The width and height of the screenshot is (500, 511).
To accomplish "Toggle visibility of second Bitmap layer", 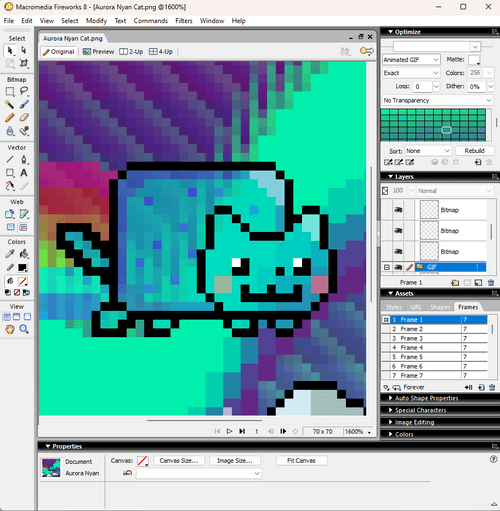I will [398, 231].
